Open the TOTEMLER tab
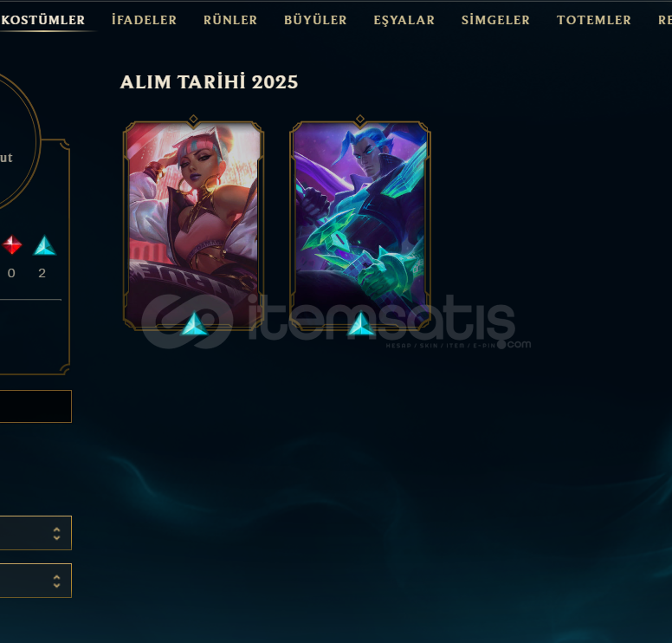The width and height of the screenshot is (672, 643). (x=593, y=20)
